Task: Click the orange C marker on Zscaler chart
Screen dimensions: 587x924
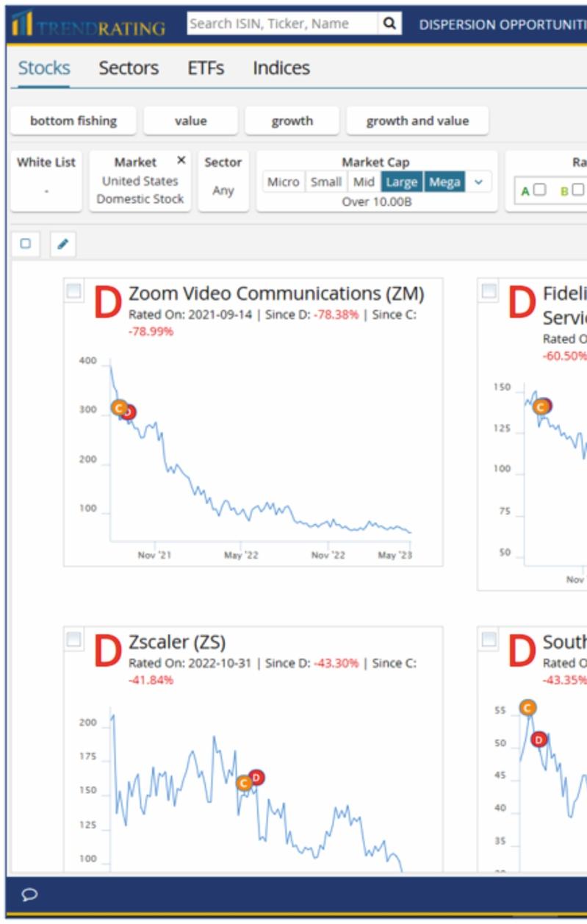Action: tap(245, 783)
